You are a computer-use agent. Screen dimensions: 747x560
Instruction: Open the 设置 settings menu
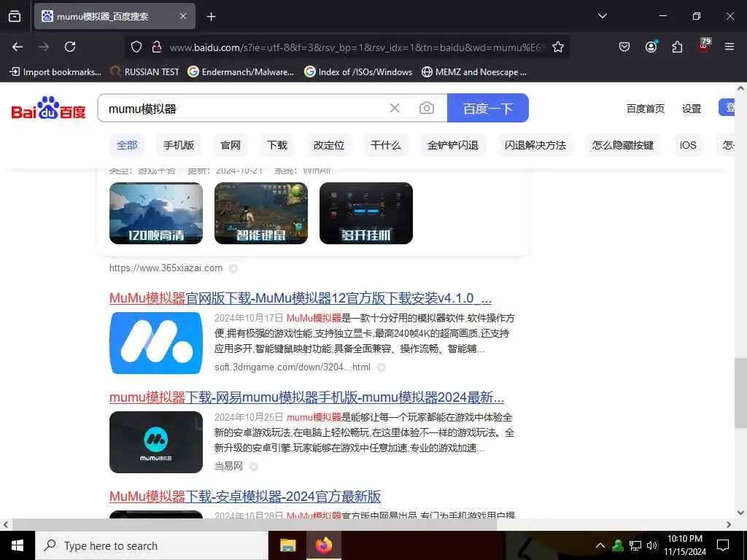(x=692, y=109)
